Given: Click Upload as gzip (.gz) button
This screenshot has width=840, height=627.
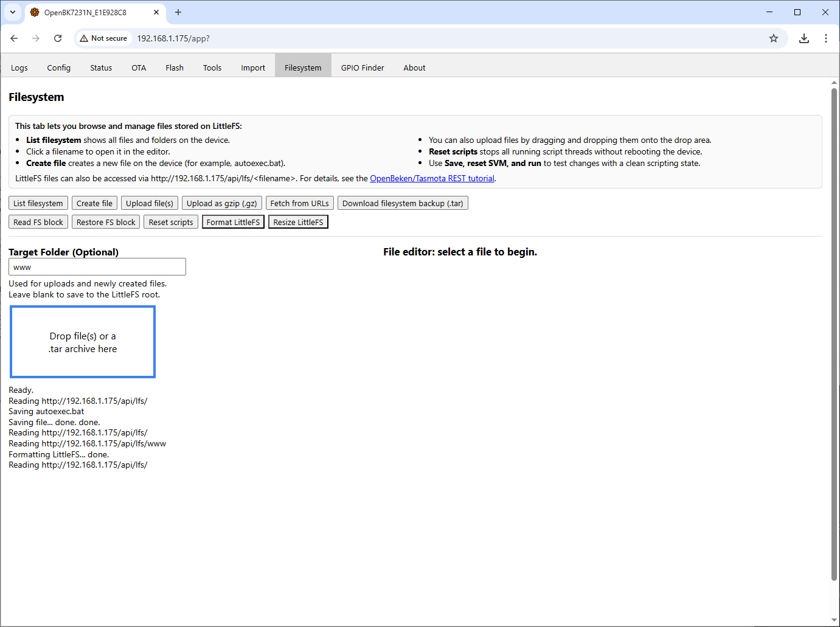Looking at the screenshot, I should [222, 203].
